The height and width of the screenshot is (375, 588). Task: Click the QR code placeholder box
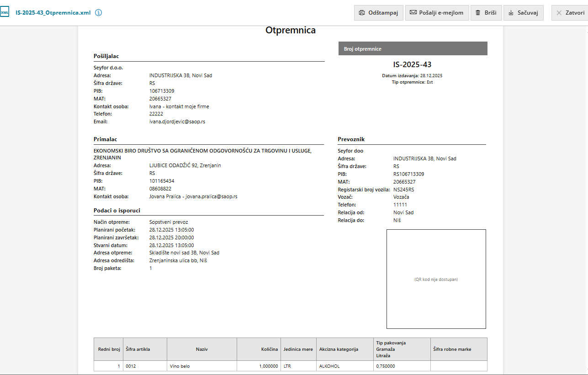tap(436, 279)
